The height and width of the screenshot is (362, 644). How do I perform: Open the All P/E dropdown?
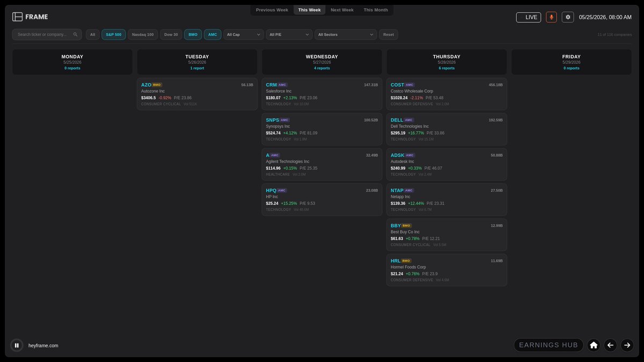pos(289,34)
